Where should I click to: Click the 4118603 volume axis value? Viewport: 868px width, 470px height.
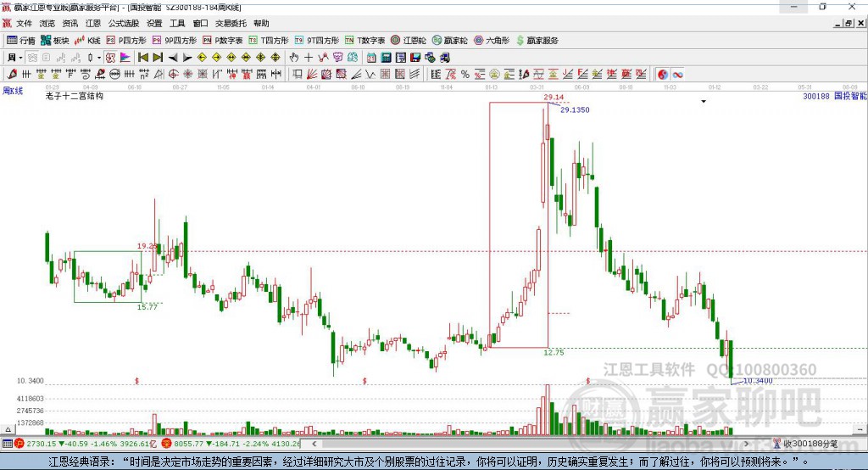pos(30,399)
